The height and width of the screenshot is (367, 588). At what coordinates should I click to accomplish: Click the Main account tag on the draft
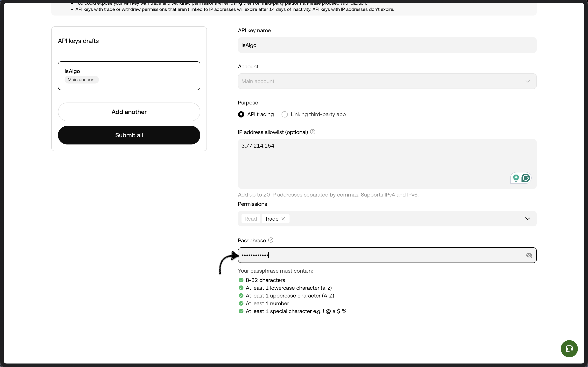click(x=81, y=79)
